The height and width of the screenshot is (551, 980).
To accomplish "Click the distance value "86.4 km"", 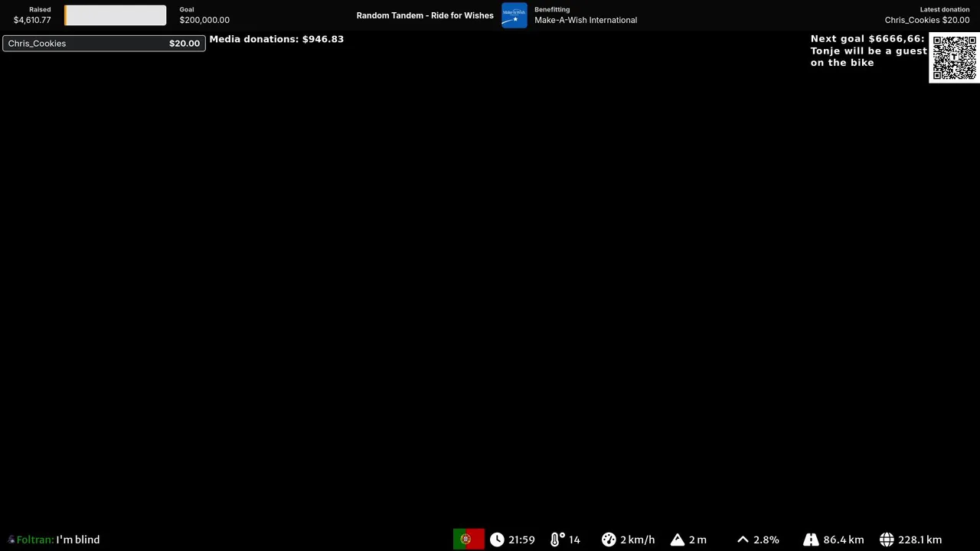I will point(844,540).
